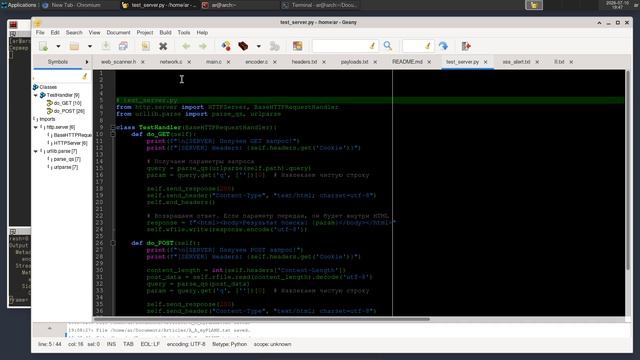Viewport: 640px width, 360px height.
Task: Open the File menu
Action: pos(40,32)
